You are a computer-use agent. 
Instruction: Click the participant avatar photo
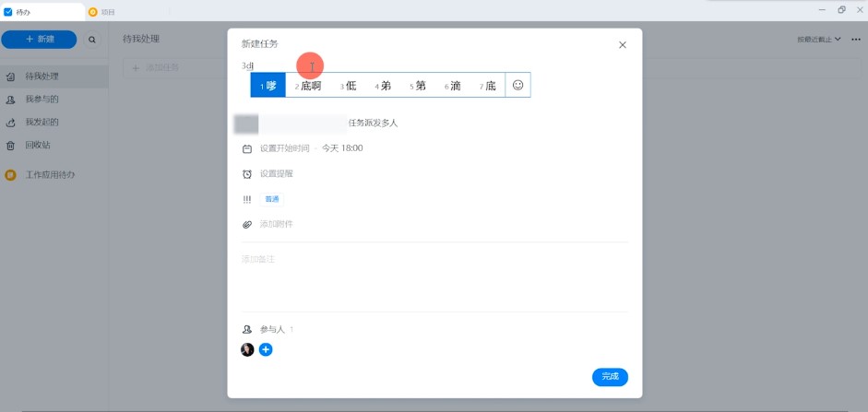click(x=247, y=349)
